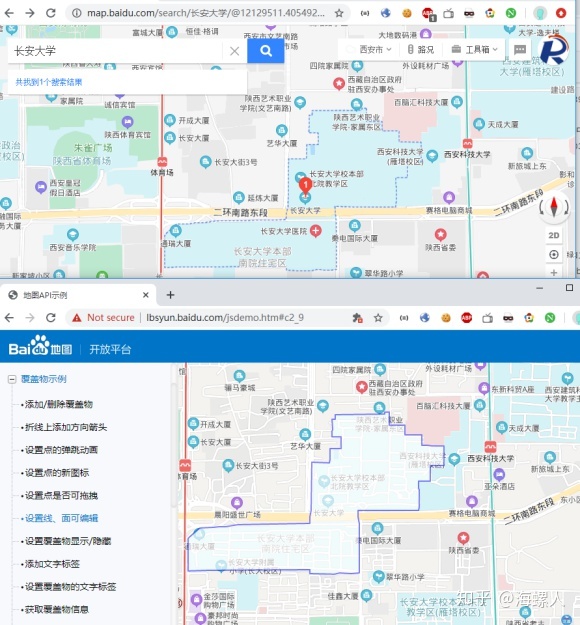Click the compass control on the upper map
This screenshot has height=625, width=580.
click(554, 206)
